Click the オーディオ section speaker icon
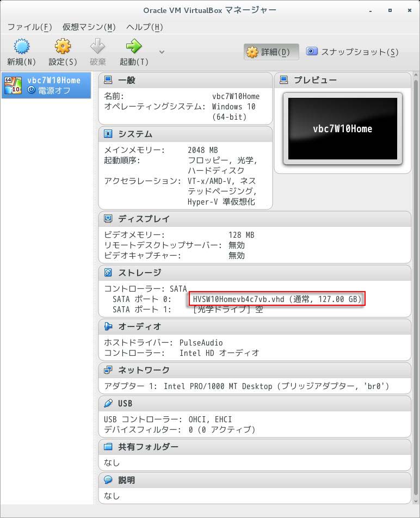The width and height of the screenshot is (420, 518). tap(108, 326)
